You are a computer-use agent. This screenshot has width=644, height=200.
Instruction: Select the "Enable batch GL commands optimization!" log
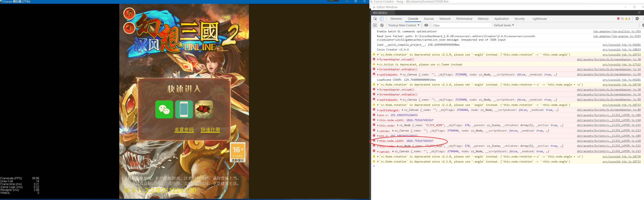407,32
